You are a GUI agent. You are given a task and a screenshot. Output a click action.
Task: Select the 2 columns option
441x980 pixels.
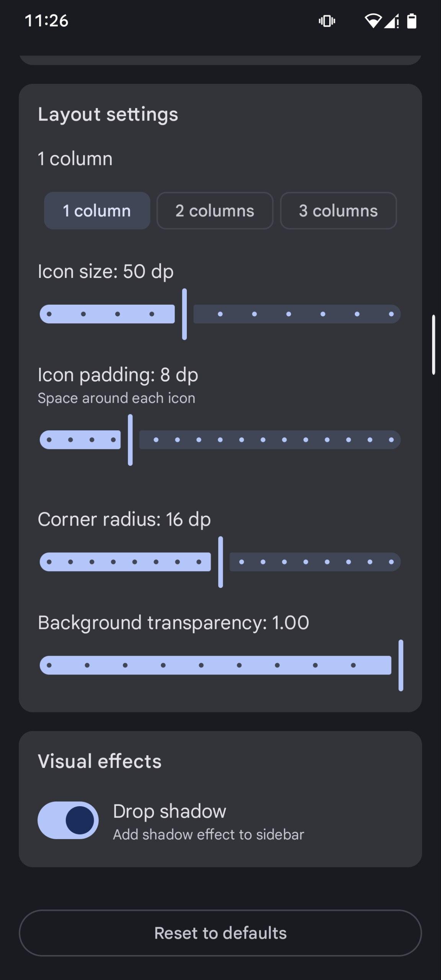tap(215, 211)
